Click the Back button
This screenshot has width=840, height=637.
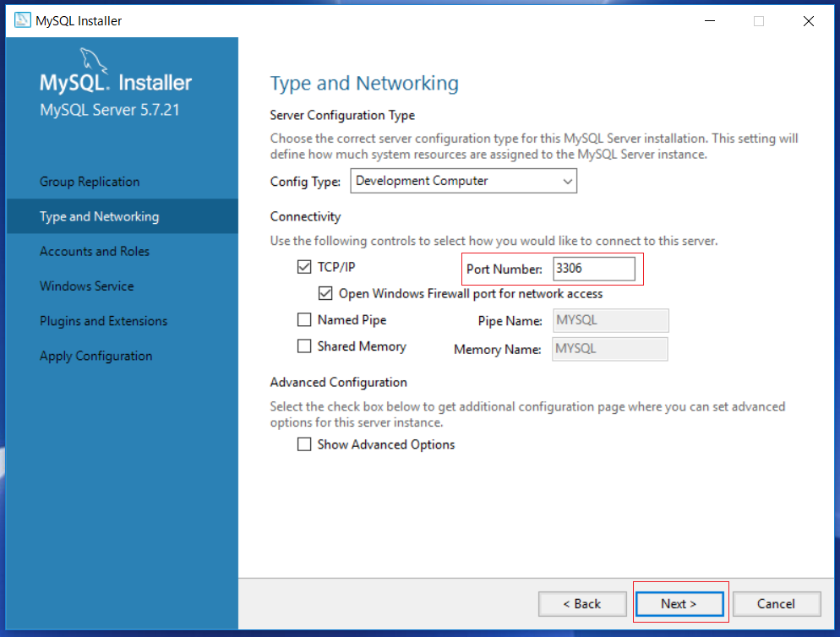tap(582, 604)
